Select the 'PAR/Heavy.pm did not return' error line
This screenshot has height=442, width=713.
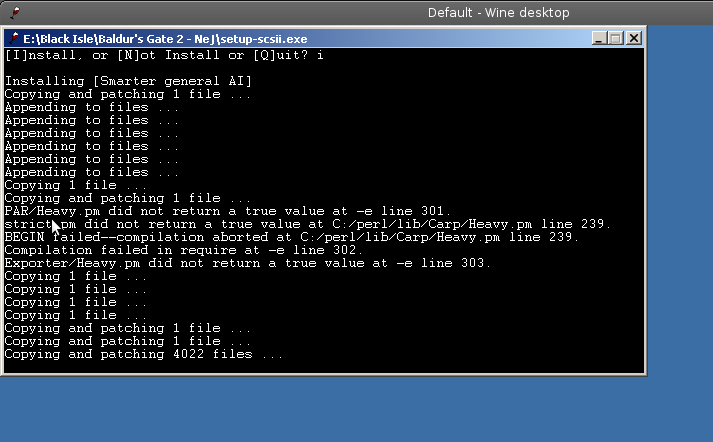click(227, 211)
